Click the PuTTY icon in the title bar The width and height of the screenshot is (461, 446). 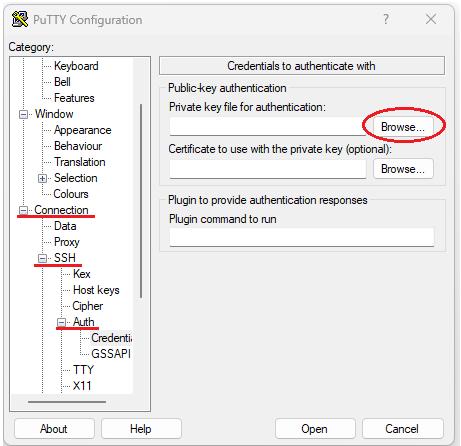(x=20, y=19)
